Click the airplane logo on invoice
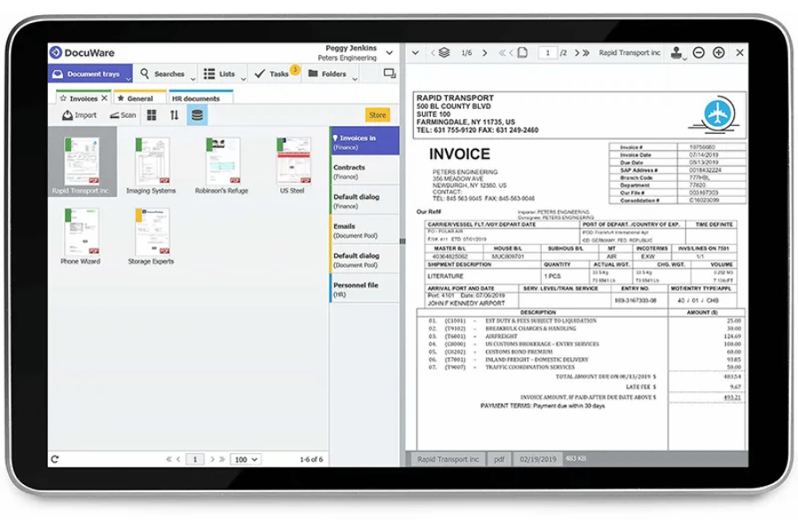The height and width of the screenshot is (532, 798). coord(717,113)
